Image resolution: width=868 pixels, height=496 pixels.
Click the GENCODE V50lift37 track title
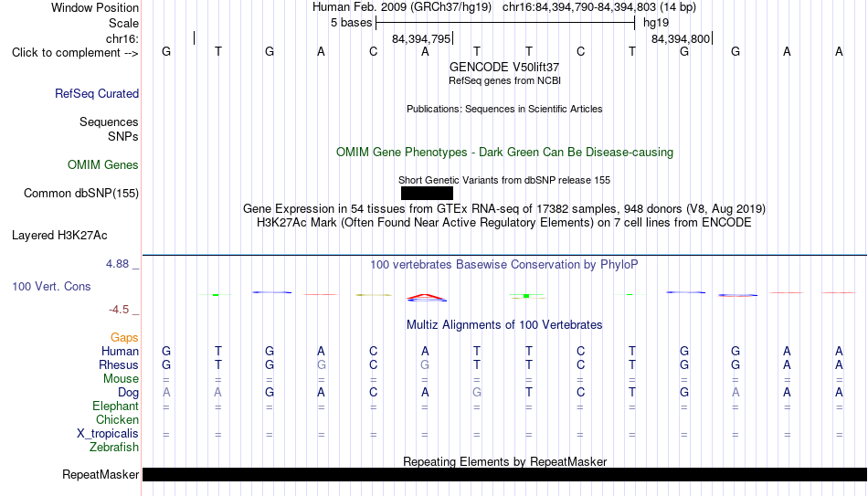[504, 67]
